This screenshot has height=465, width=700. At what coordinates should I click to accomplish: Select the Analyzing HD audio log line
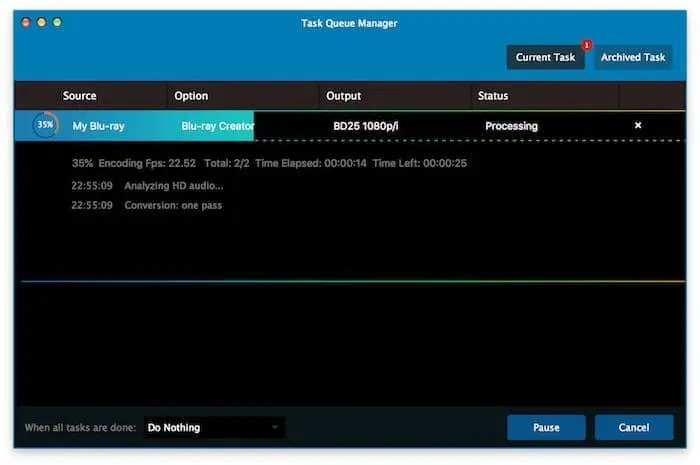click(174, 185)
